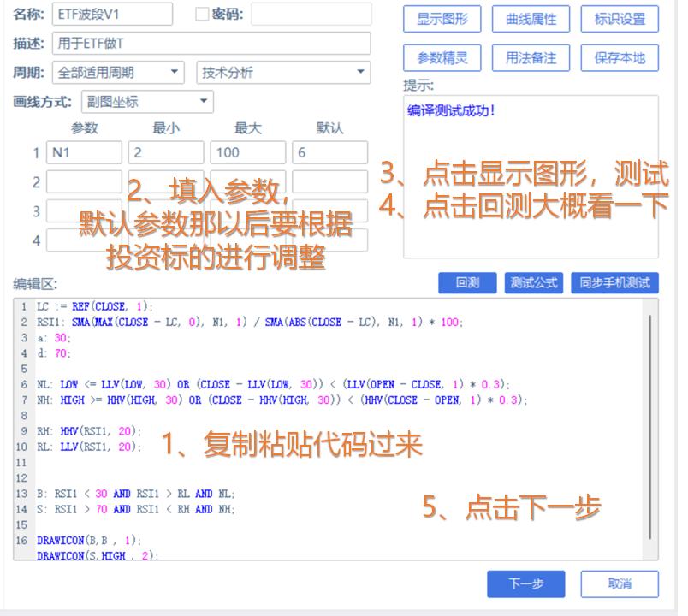Click the 用法备注 button
This screenshot has height=616, width=688.
tap(531, 58)
